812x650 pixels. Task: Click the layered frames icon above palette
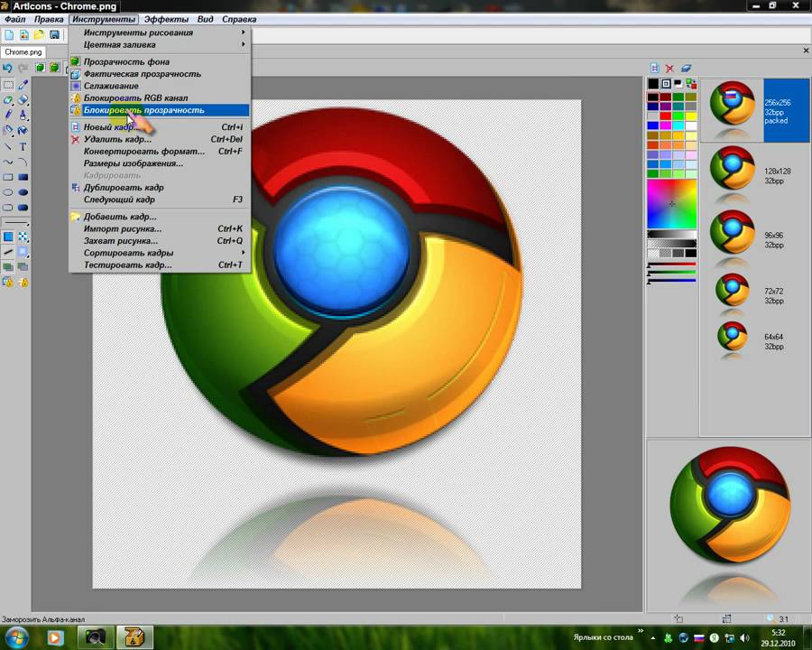pos(687,68)
